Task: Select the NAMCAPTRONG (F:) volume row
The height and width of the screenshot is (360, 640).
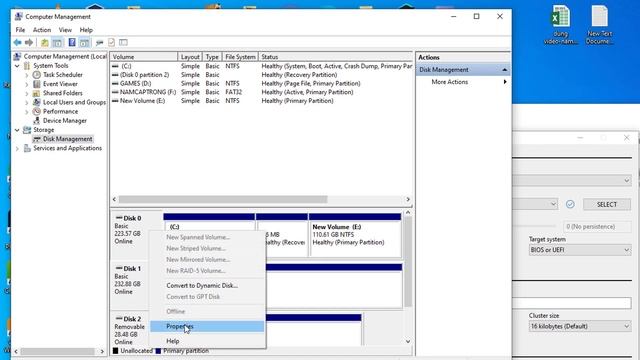Action: coord(261,92)
